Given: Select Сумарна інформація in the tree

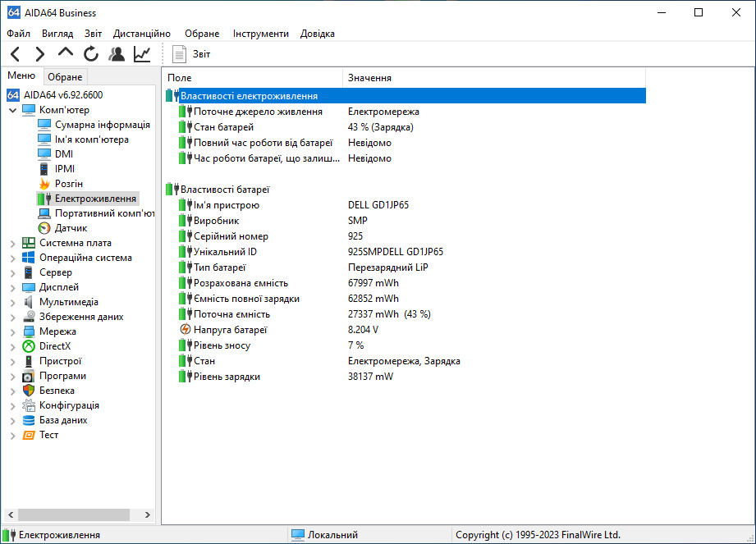Looking at the screenshot, I should [x=102, y=125].
